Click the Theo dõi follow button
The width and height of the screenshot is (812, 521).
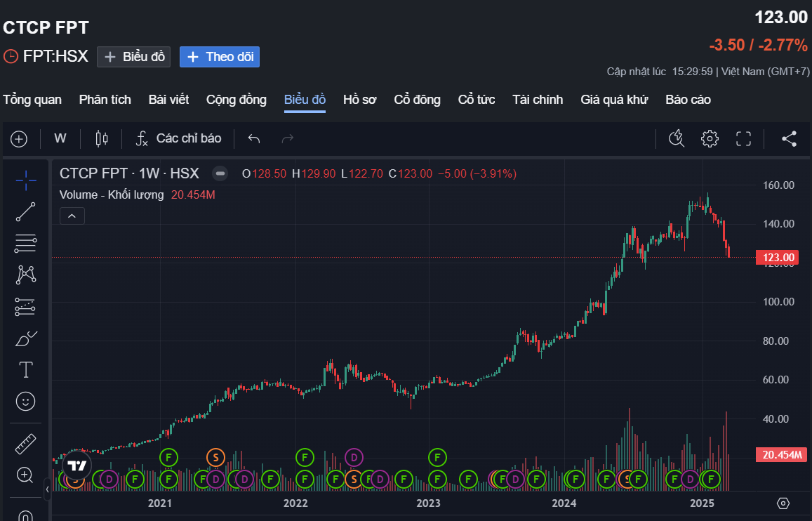220,57
